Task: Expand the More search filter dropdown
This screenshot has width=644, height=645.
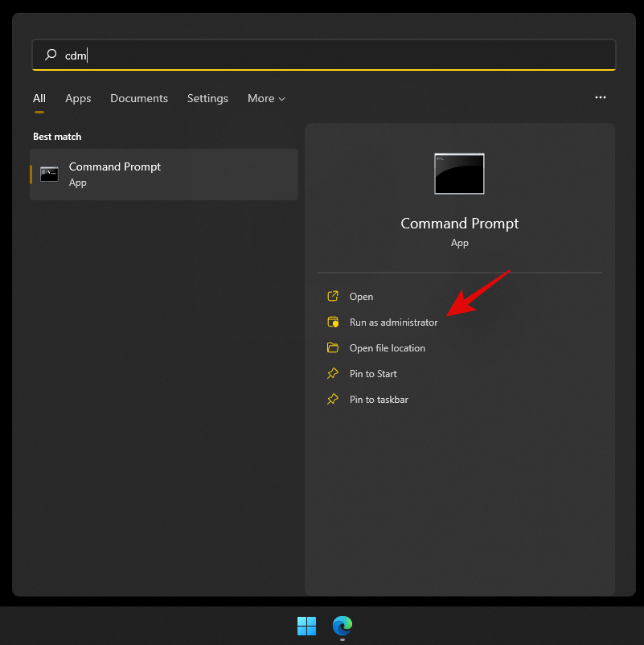Action: pyautogui.click(x=265, y=98)
